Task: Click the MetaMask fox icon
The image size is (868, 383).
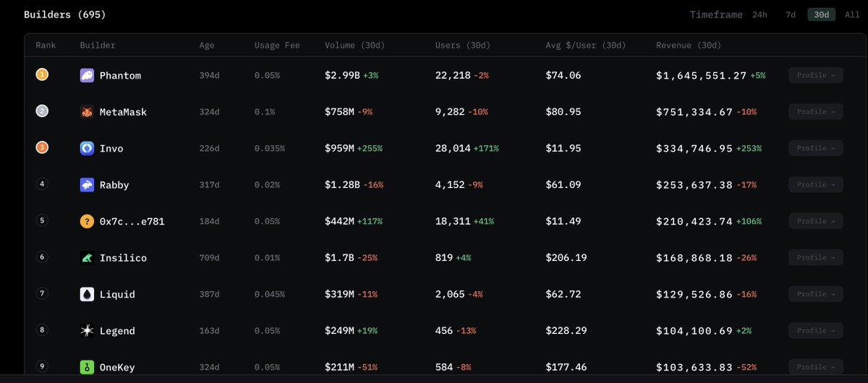Action: tap(87, 112)
